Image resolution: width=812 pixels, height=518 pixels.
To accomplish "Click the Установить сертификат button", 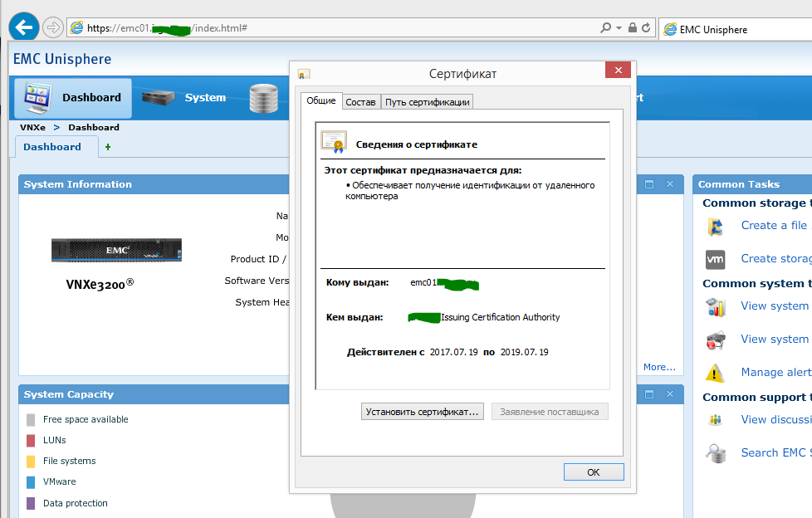I will (x=422, y=411).
